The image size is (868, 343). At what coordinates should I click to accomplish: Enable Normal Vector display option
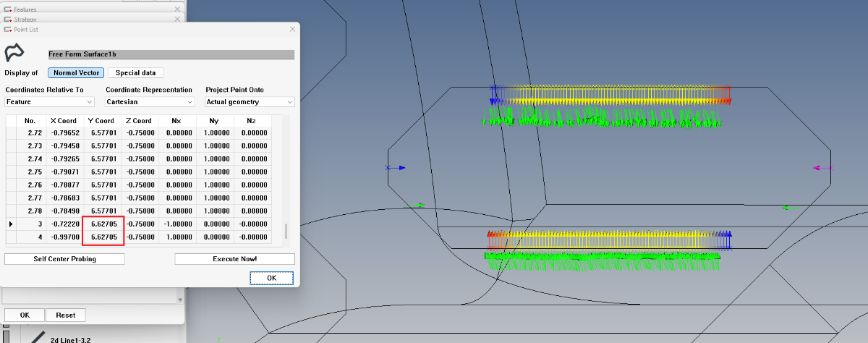click(x=76, y=72)
